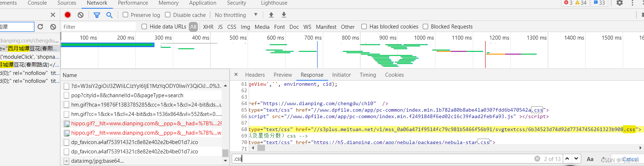The width and height of the screenshot is (644, 166).
Task: Check Hide data URLs option
Action: (x=144, y=26)
